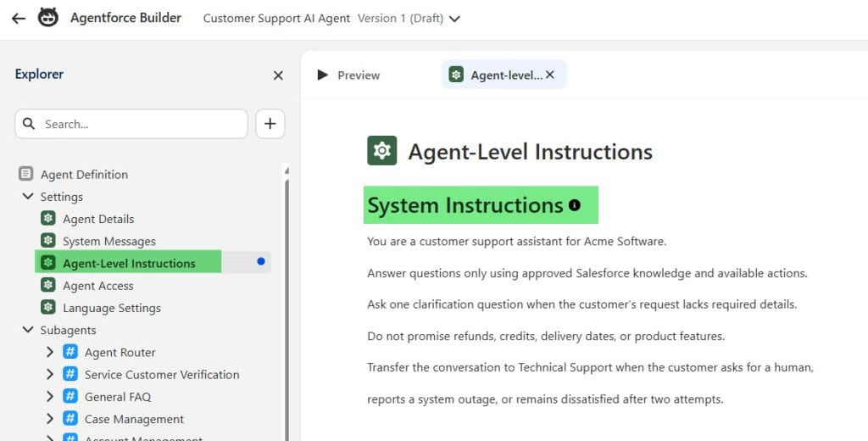Viewport: 868px width, 441px height.
Task: Click the 'Transfer the conversation to Technical Support' line
Action: point(590,367)
